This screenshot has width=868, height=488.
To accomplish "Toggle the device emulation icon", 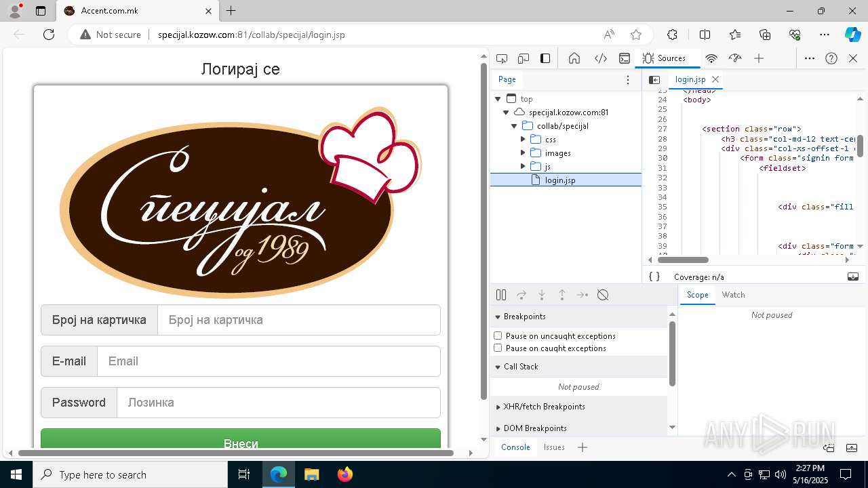I will [524, 58].
